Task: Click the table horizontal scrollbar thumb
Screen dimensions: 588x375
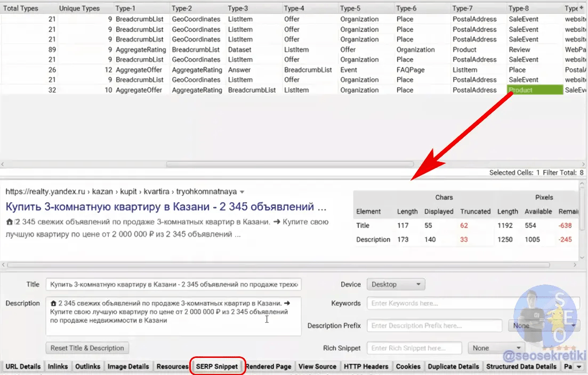Action: pos(290,164)
